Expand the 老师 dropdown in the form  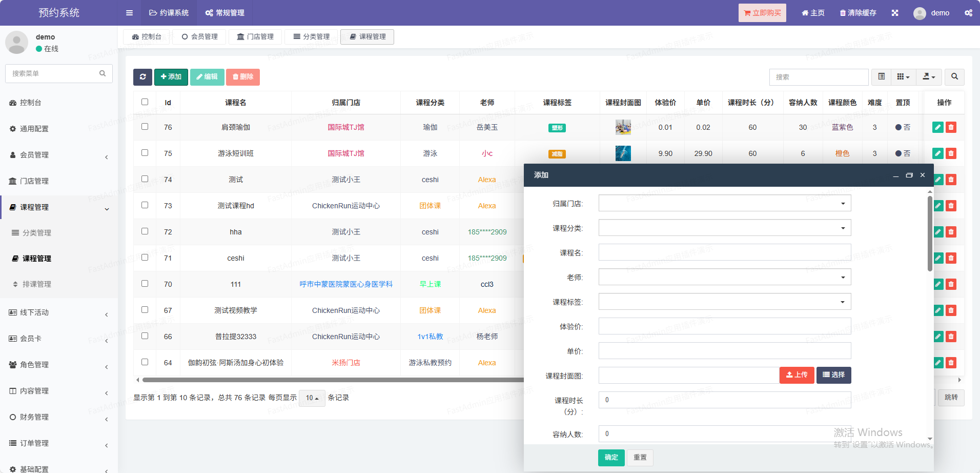[x=724, y=278]
